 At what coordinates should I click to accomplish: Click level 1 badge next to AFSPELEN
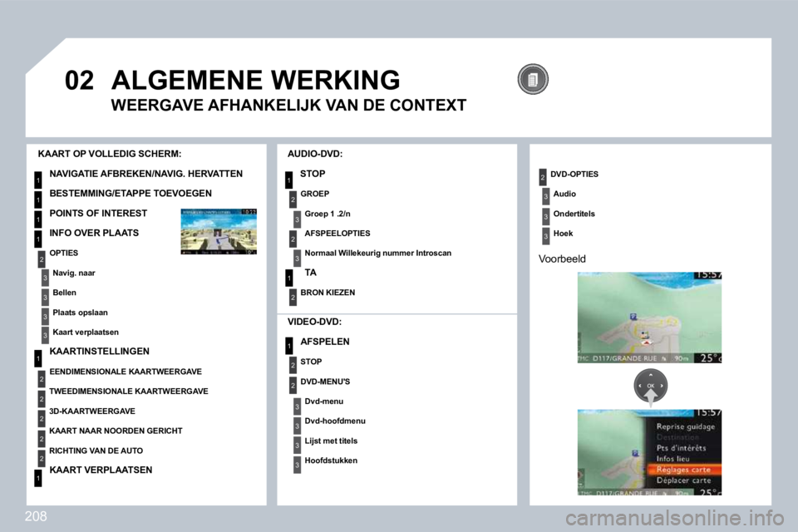click(x=289, y=346)
